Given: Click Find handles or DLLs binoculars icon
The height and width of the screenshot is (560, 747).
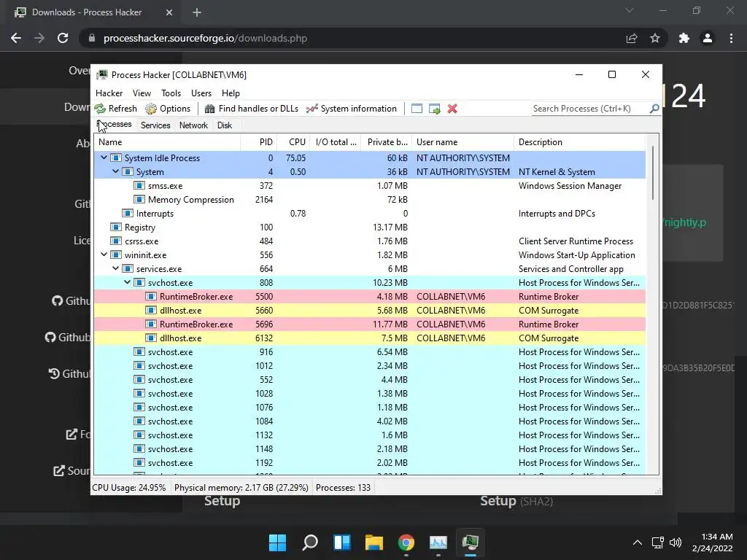Looking at the screenshot, I should click(209, 109).
